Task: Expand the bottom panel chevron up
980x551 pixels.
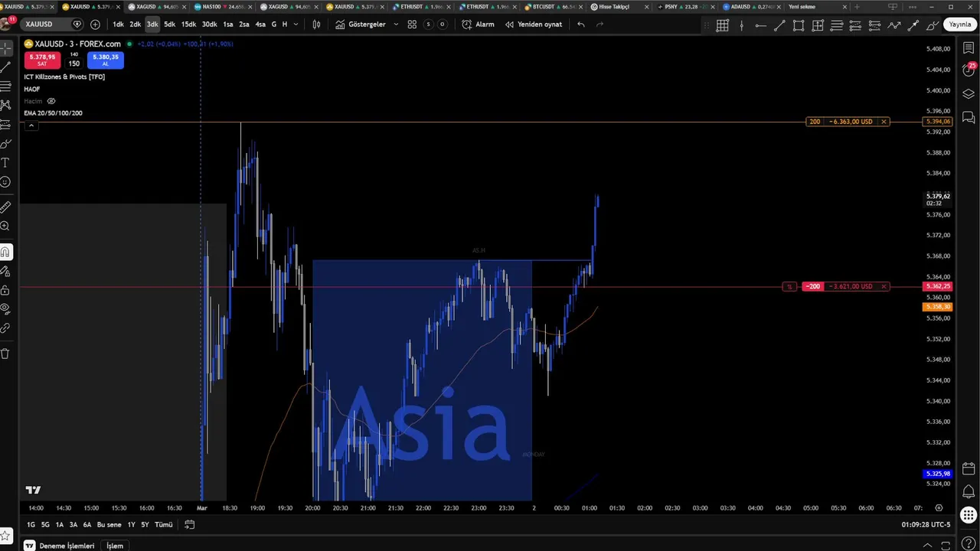Action: pyautogui.click(x=928, y=546)
